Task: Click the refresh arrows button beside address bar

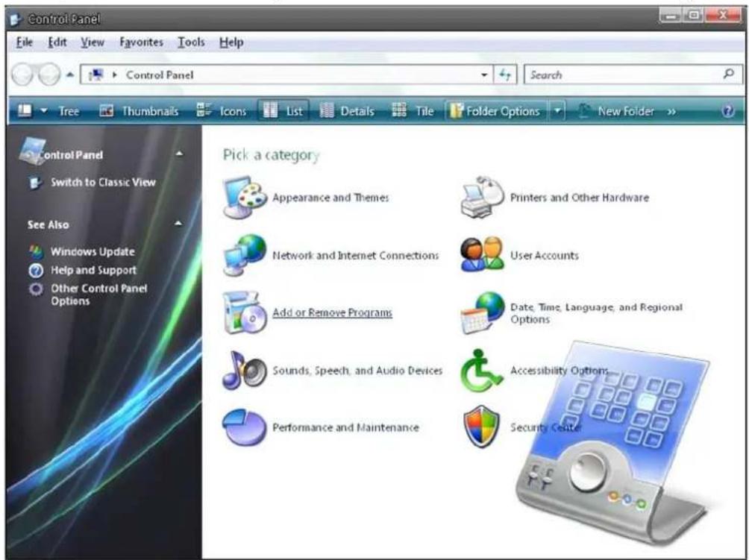Action: tap(505, 75)
